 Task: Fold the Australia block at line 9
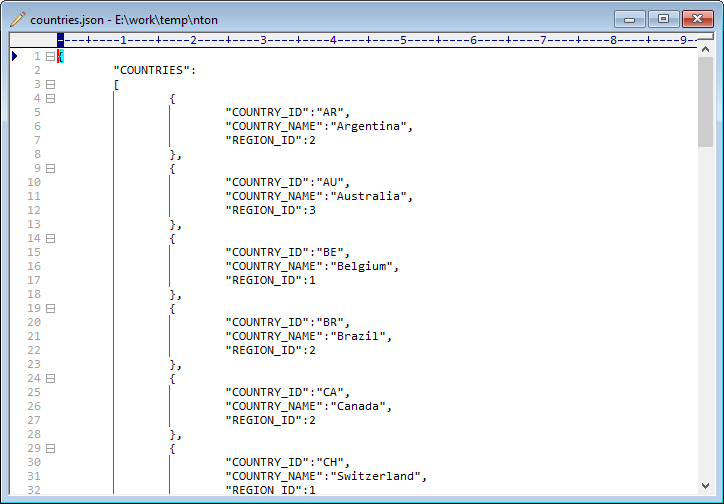pyautogui.click(x=50, y=168)
